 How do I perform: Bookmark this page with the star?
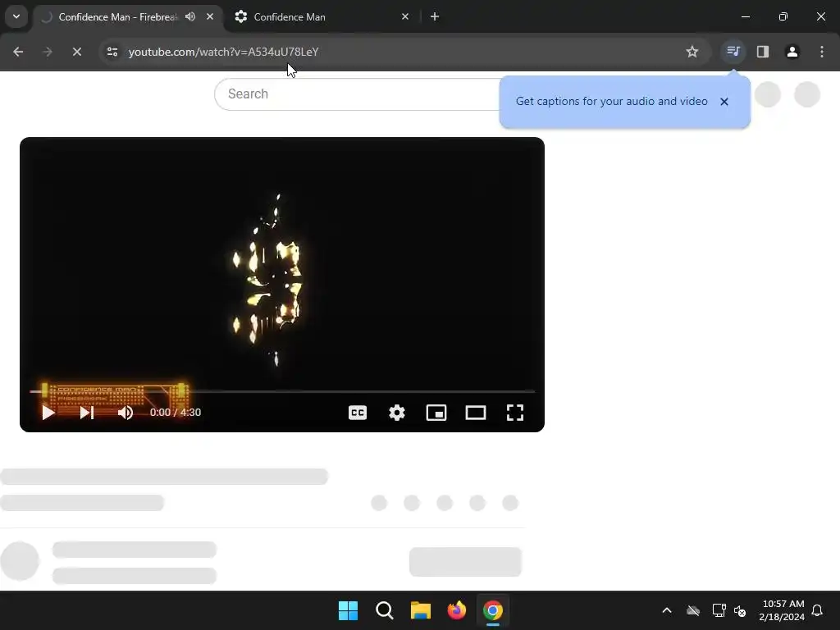(x=692, y=52)
